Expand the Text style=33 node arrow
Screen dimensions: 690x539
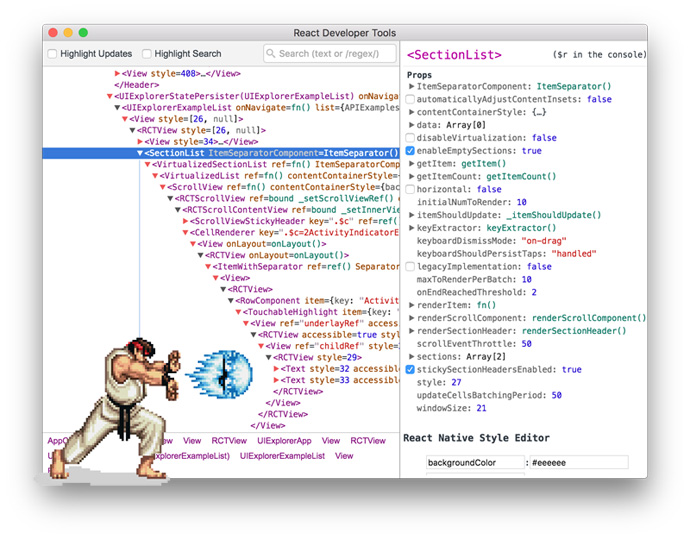[276, 380]
